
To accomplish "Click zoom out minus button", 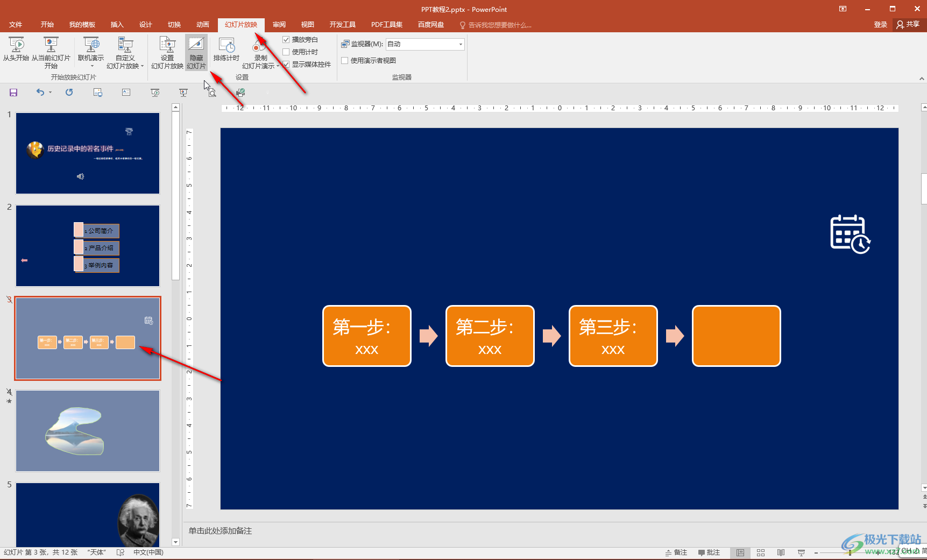I will coord(816,552).
